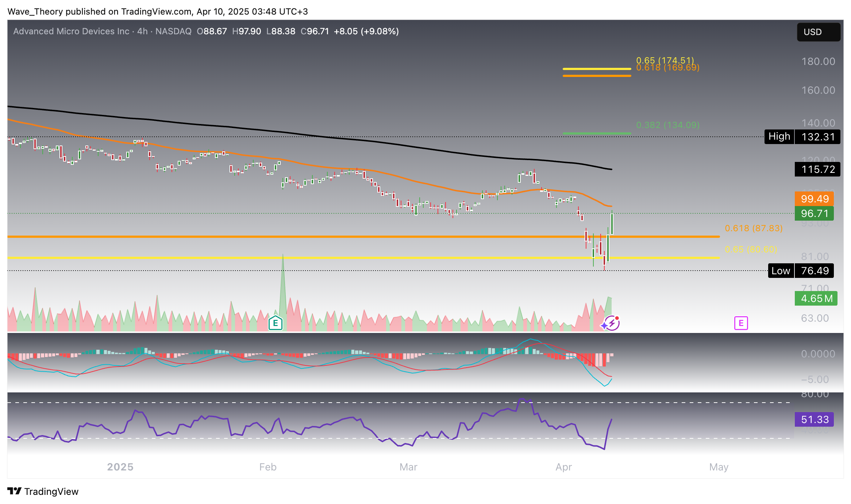Screen dimensions: 851x504
Task: Click the Wave_Theory published on TradingView.com text
Action: 100,12
